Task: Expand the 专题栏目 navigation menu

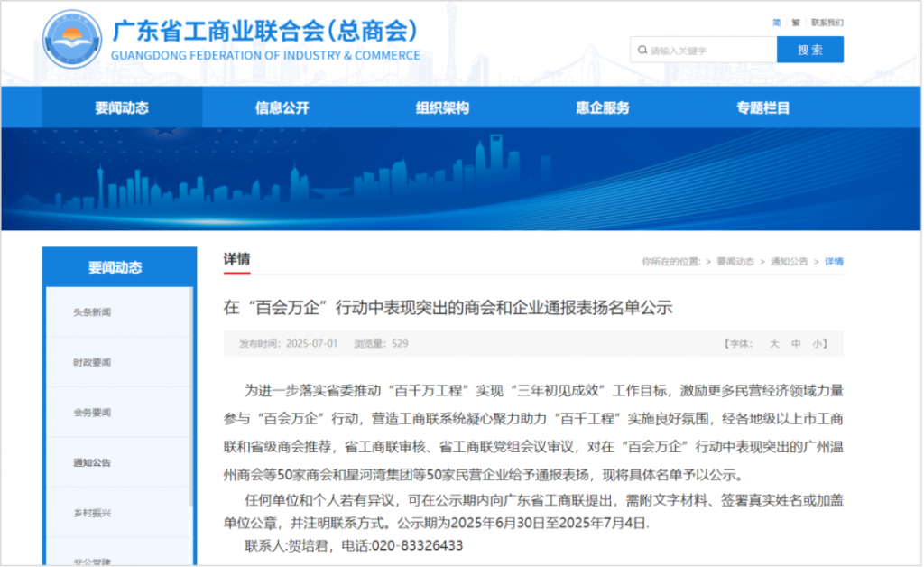Action: pos(762,108)
